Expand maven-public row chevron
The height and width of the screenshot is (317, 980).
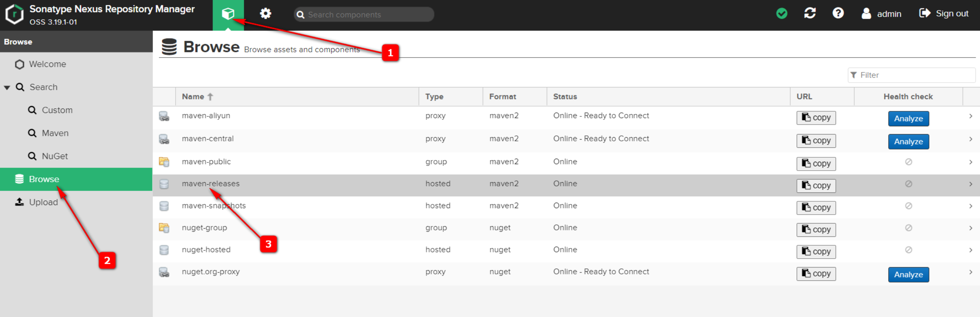970,162
